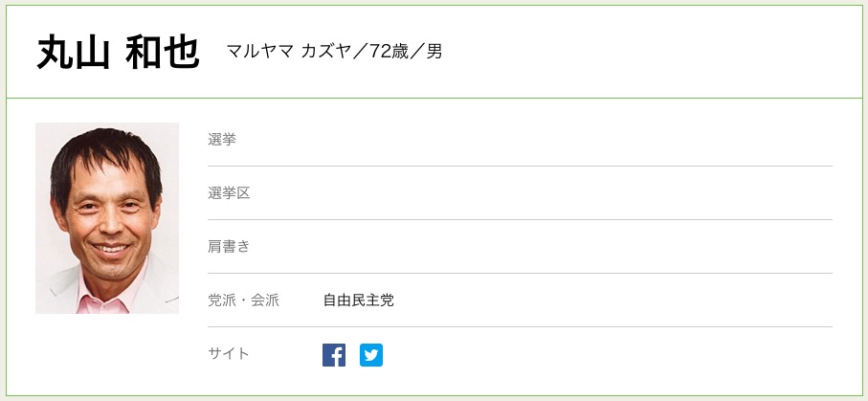Screen dimensions: 868x401
Task: Click the katakana reading マルヤマ
Action: [258, 52]
